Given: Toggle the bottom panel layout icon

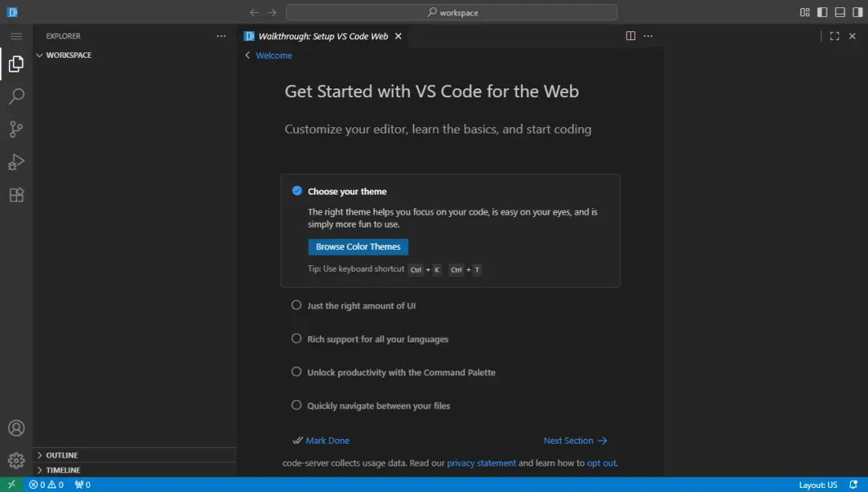Looking at the screenshot, I should 840,12.
